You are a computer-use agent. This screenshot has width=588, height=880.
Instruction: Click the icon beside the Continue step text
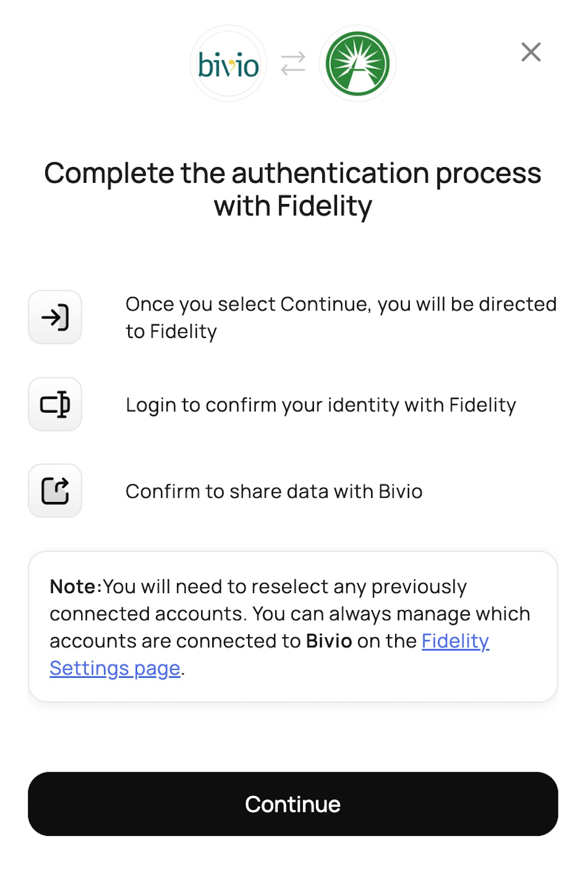coord(55,317)
